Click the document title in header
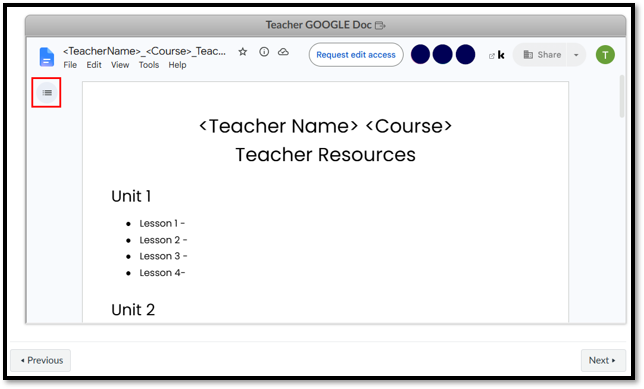Image resolution: width=644 pixels, height=389 pixels. (x=144, y=51)
